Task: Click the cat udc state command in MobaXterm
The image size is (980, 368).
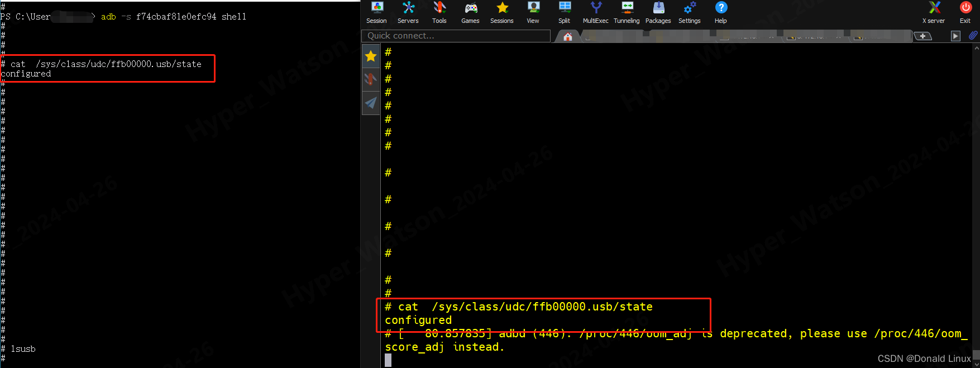Action: [525, 307]
